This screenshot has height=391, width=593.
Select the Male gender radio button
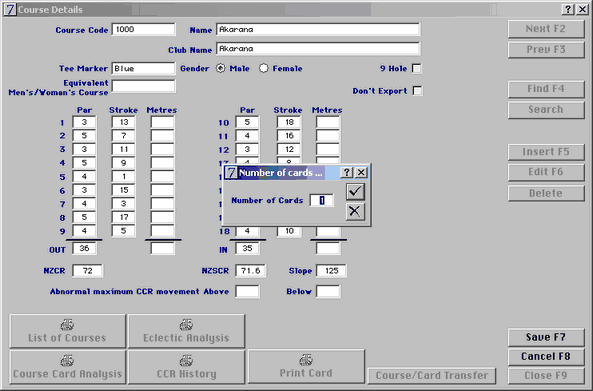coord(220,68)
